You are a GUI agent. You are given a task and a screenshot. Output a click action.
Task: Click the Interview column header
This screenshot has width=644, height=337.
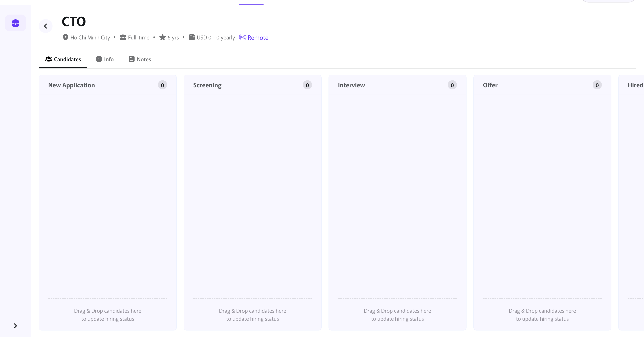(351, 85)
